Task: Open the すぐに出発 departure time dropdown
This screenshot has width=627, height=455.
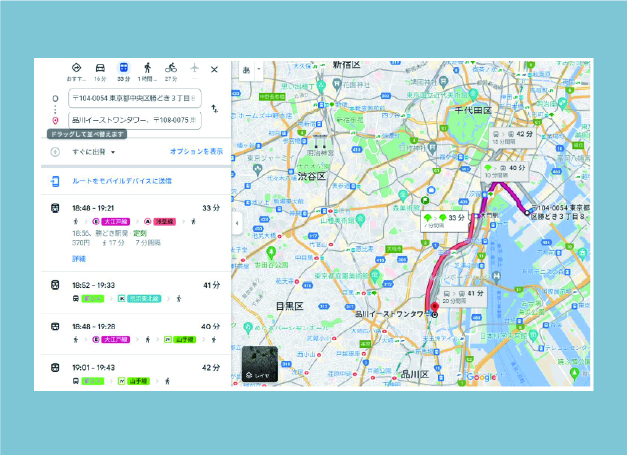Action: [94, 152]
